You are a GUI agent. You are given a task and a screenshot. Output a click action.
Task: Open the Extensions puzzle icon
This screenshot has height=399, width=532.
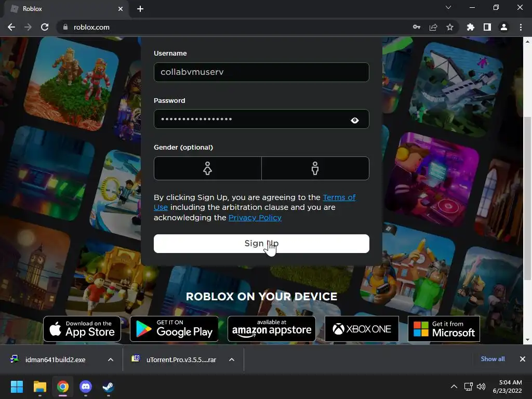coord(471,27)
